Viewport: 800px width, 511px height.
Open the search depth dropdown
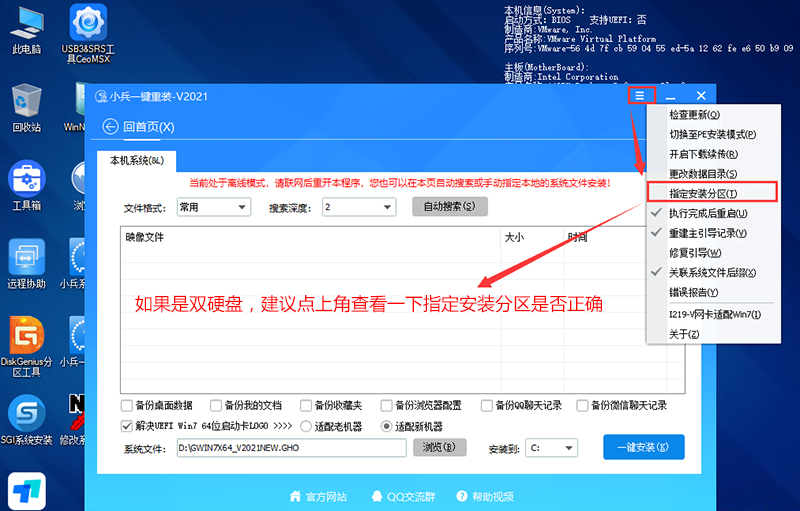(x=359, y=207)
